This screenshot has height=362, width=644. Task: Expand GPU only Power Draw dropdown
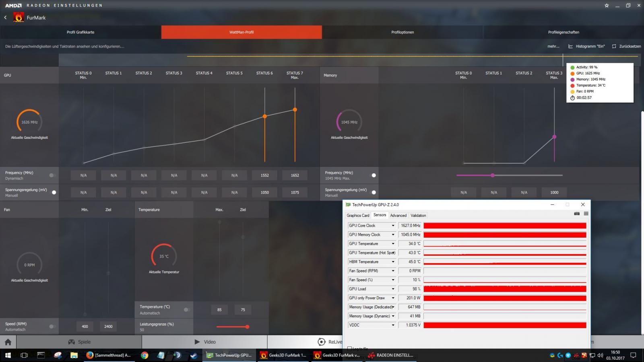[x=393, y=298]
